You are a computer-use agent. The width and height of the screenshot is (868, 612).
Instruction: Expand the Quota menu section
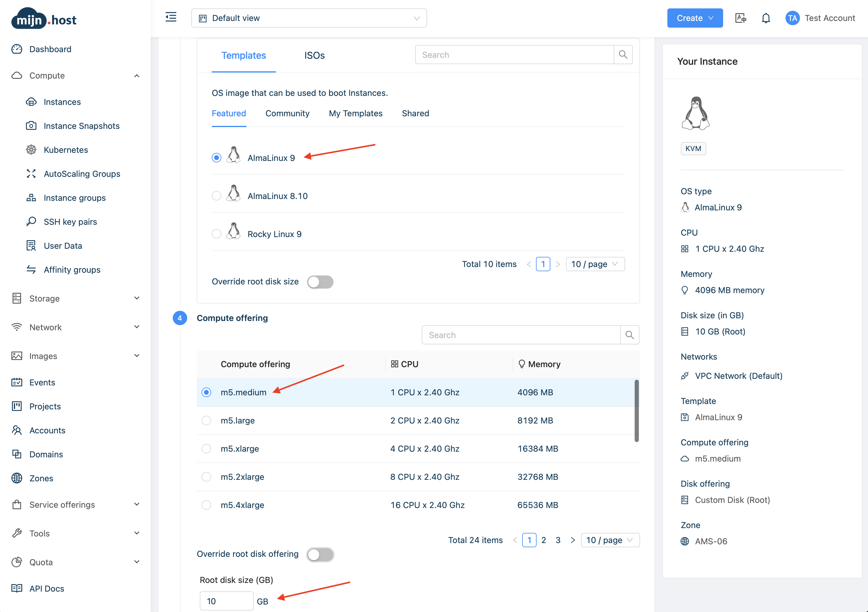pos(137,562)
